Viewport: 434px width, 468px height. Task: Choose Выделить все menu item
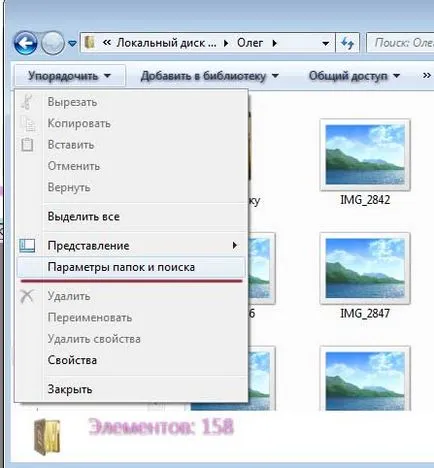coord(132,217)
